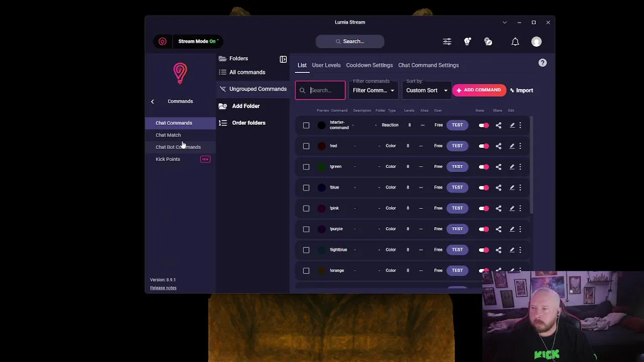Test the !orange command

click(x=457, y=270)
